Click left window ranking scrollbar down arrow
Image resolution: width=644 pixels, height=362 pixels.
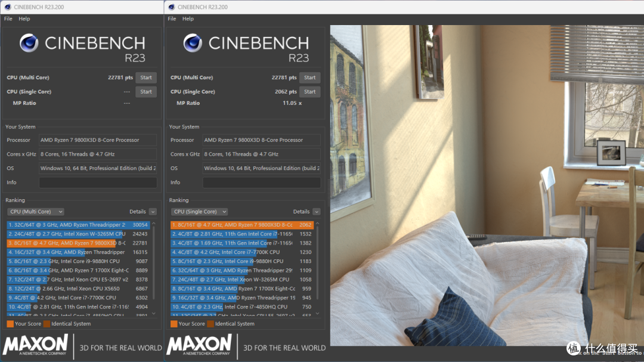(154, 314)
